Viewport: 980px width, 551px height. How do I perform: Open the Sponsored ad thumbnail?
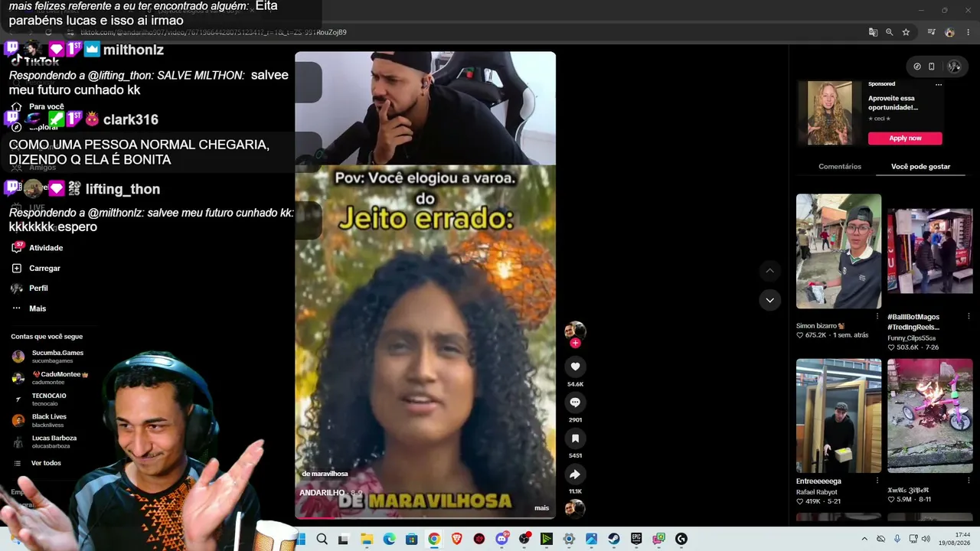829,113
